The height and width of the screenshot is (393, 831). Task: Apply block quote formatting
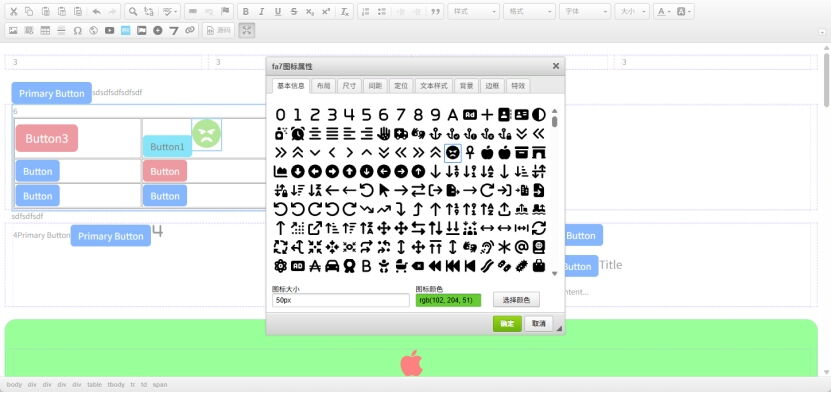[x=436, y=12]
